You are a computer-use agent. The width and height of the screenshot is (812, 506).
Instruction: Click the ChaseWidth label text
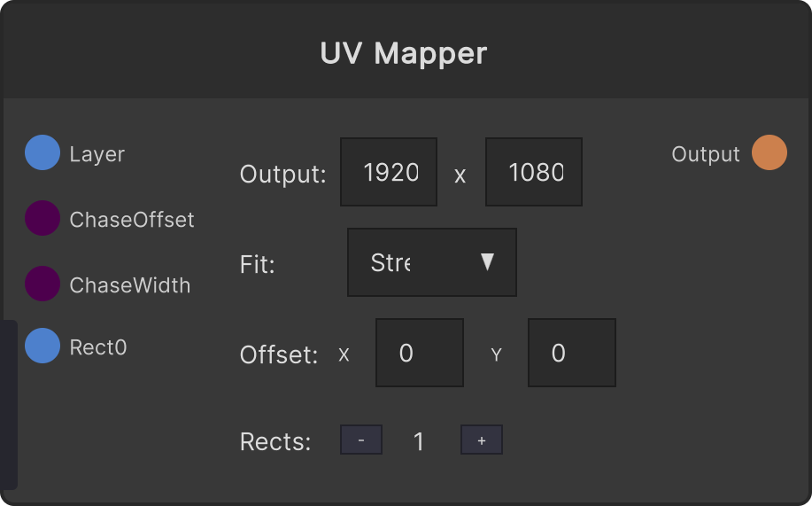(130, 285)
